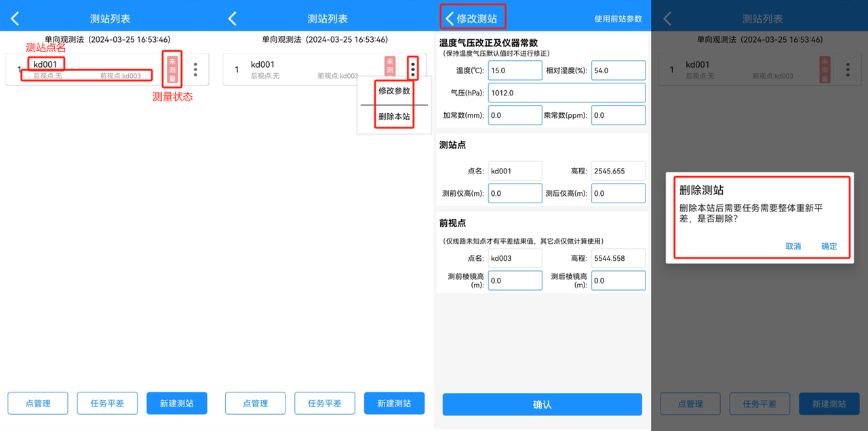Click the 温度(℃) field showing 15.0
This screenshot has height=431, width=868.
point(514,70)
